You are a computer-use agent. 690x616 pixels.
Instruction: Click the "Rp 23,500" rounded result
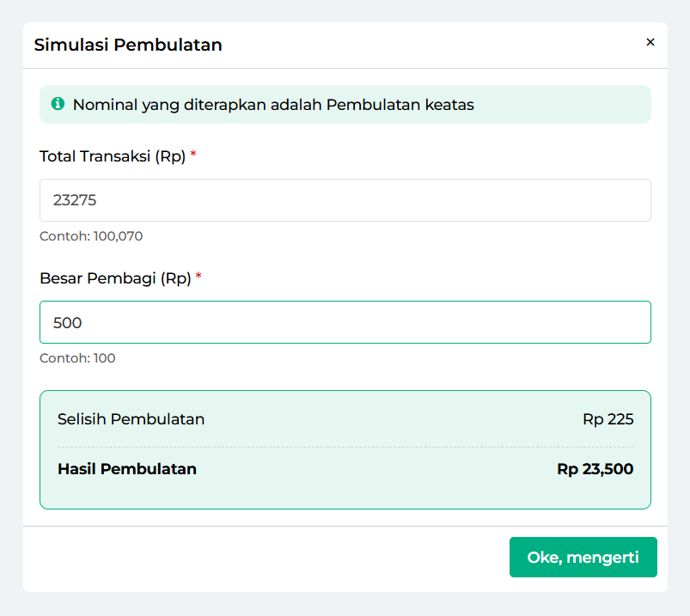coord(595,469)
